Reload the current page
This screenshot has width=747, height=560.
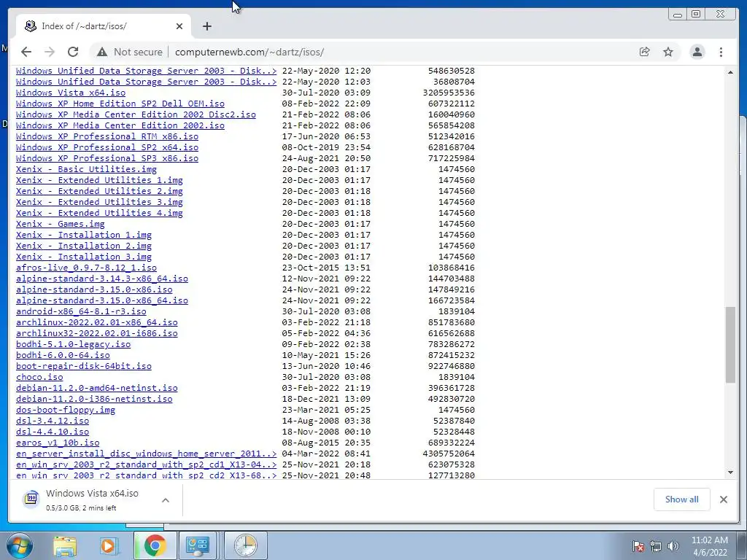pos(73,52)
